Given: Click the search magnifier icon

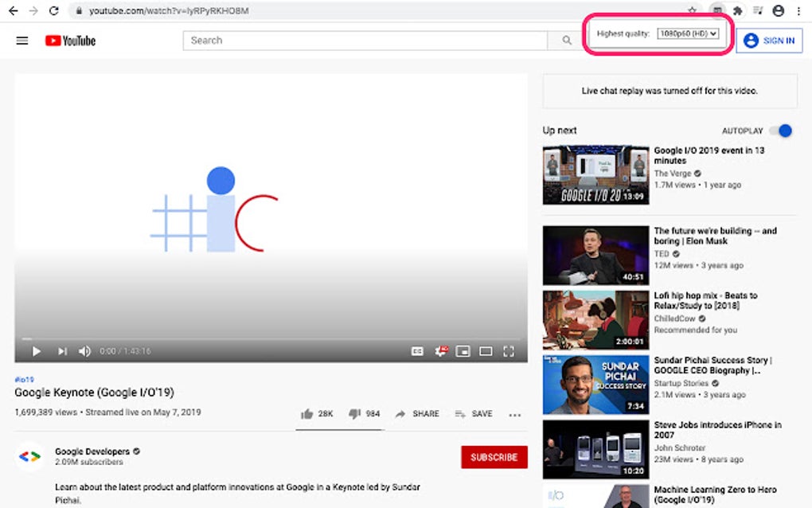Looking at the screenshot, I should tap(565, 40).
